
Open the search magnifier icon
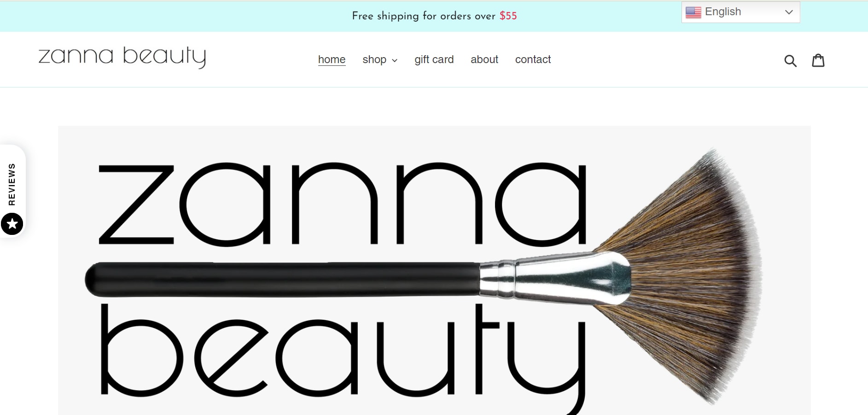coord(790,60)
